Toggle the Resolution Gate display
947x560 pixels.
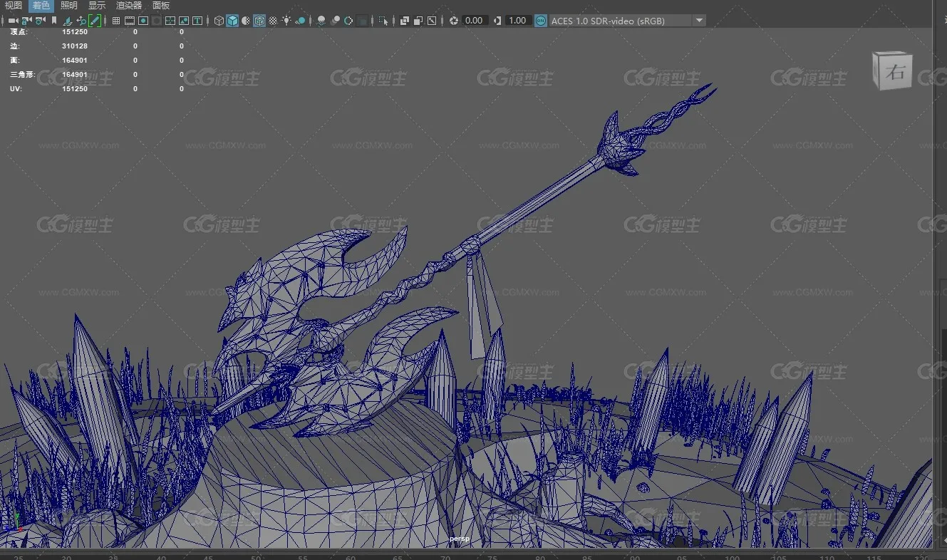143,21
